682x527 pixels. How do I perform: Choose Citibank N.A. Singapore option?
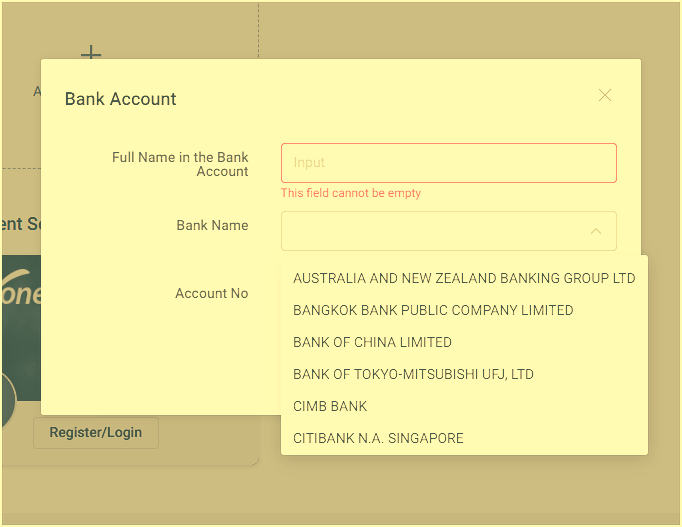point(464,438)
